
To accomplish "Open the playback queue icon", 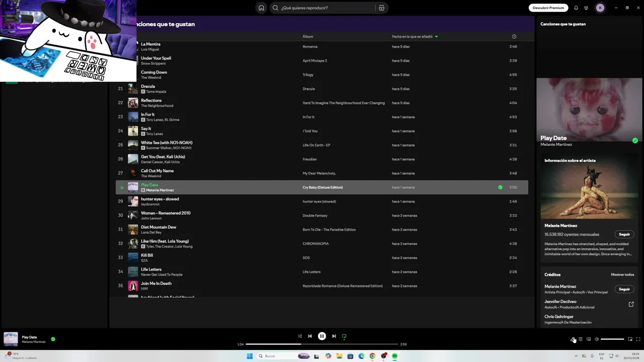I will (581, 339).
